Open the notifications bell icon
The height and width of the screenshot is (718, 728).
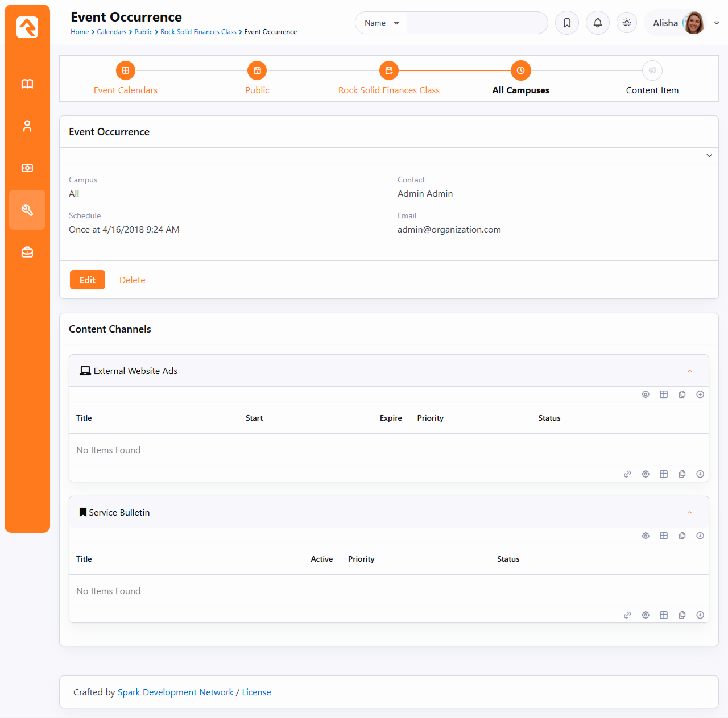[597, 23]
